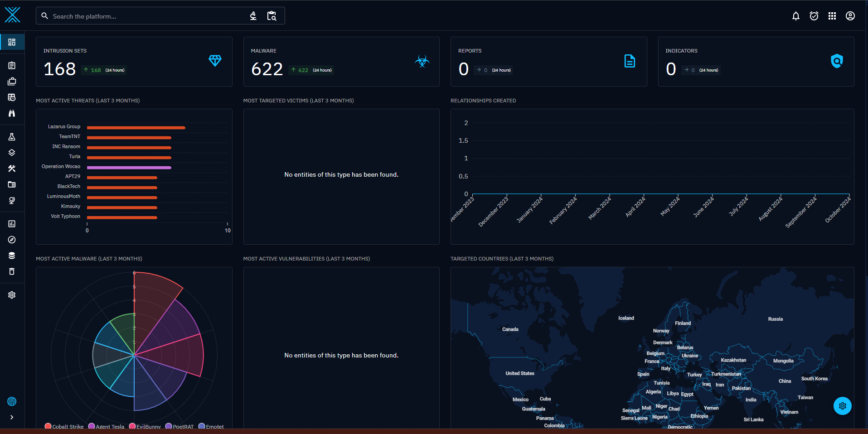
Task: Click the BlackTech label
Action: (69, 186)
